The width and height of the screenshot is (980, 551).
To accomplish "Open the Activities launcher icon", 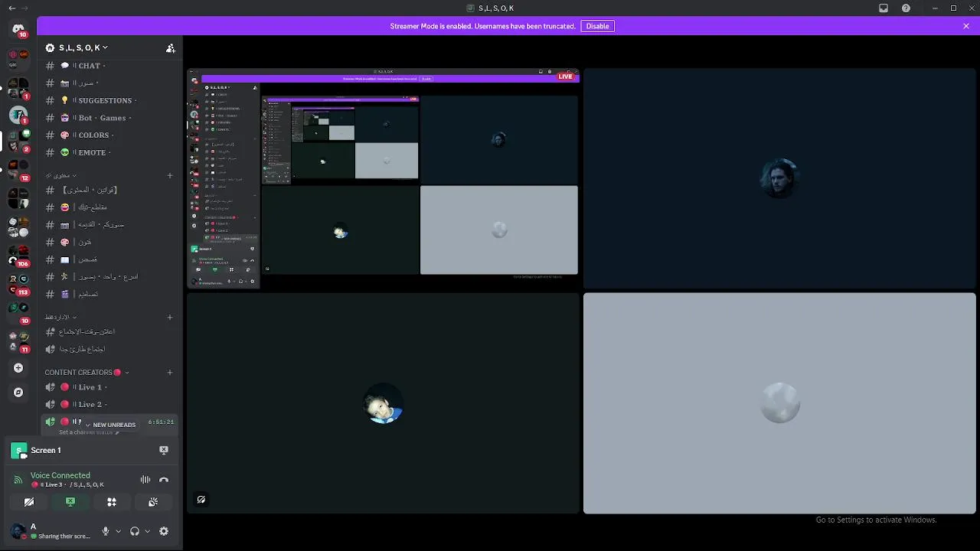I will (x=112, y=502).
